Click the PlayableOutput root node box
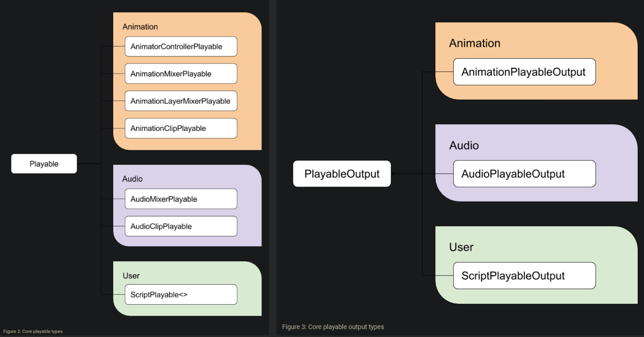 tap(342, 174)
